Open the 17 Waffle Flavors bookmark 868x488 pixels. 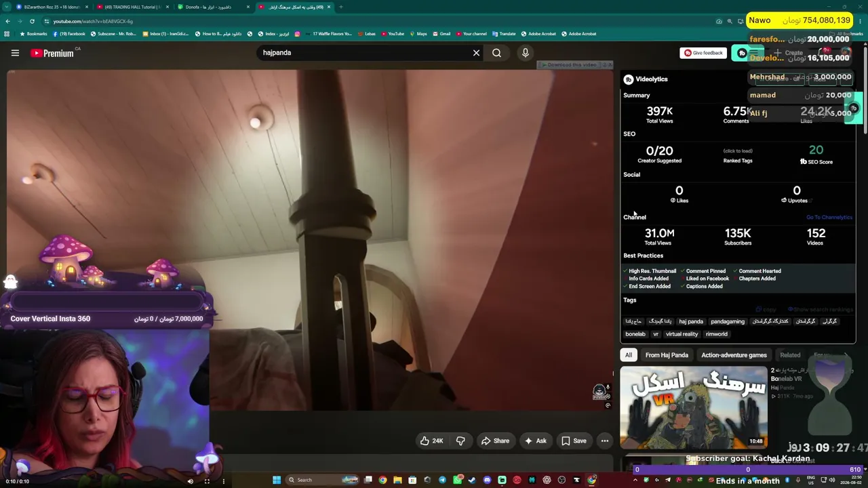(x=329, y=34)
